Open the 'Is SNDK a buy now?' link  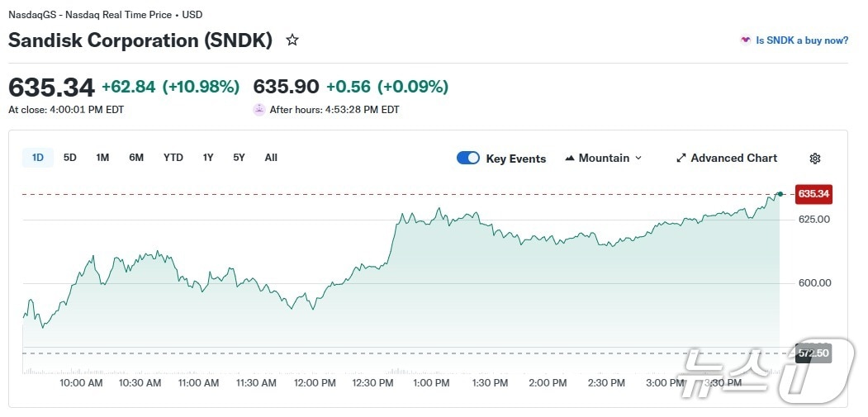click(801, 40)
